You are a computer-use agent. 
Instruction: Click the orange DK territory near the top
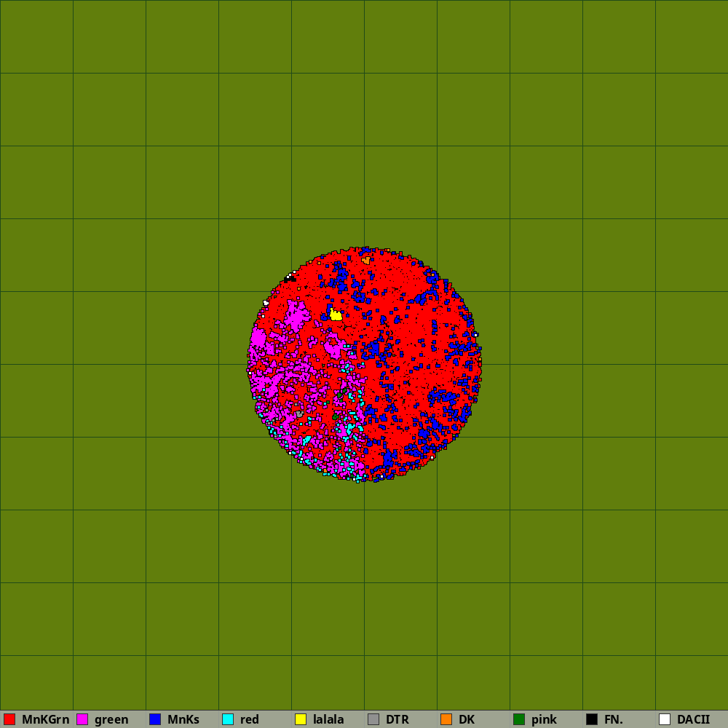click(366, 260)
